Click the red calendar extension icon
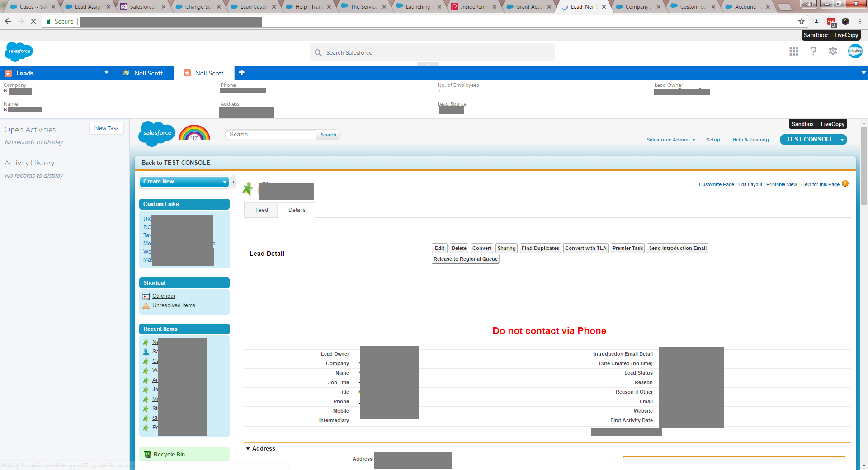Image resolution: width=868 pixels, height=470 pixels. 831,22
